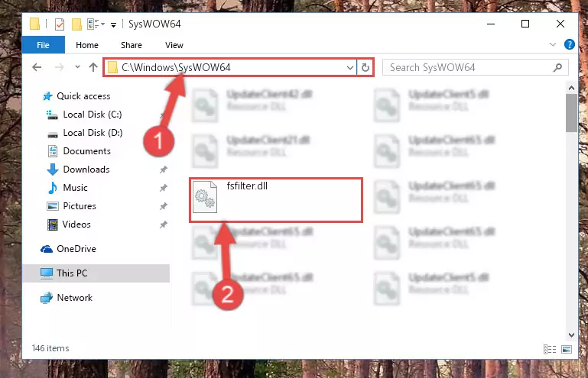Click the New folder quick access icon
This screenshot has width=588, height=378.
click(76, 24)
